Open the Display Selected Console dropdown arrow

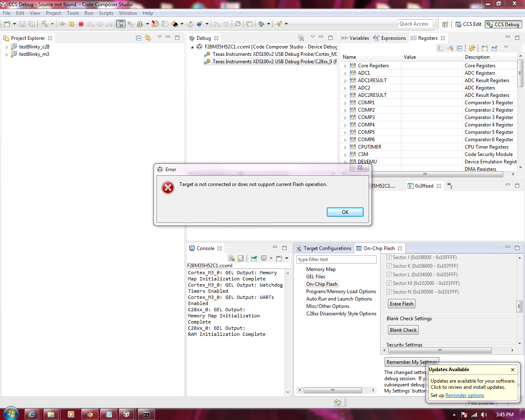[271, 258]
